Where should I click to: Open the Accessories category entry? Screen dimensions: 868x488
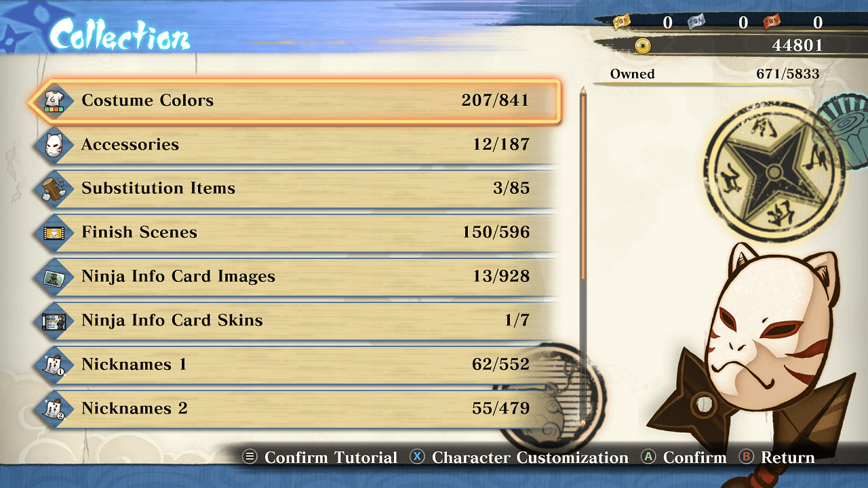coord(296,145)
